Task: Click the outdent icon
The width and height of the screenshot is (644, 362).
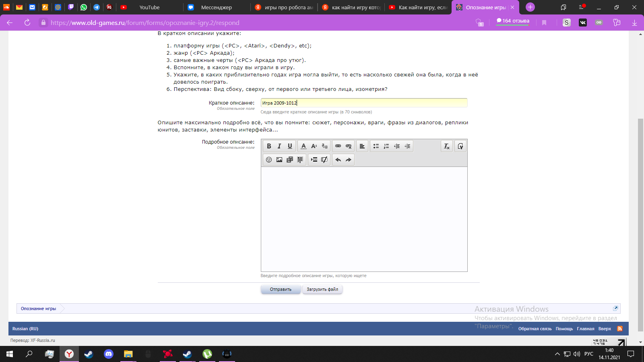Action: 397,146
